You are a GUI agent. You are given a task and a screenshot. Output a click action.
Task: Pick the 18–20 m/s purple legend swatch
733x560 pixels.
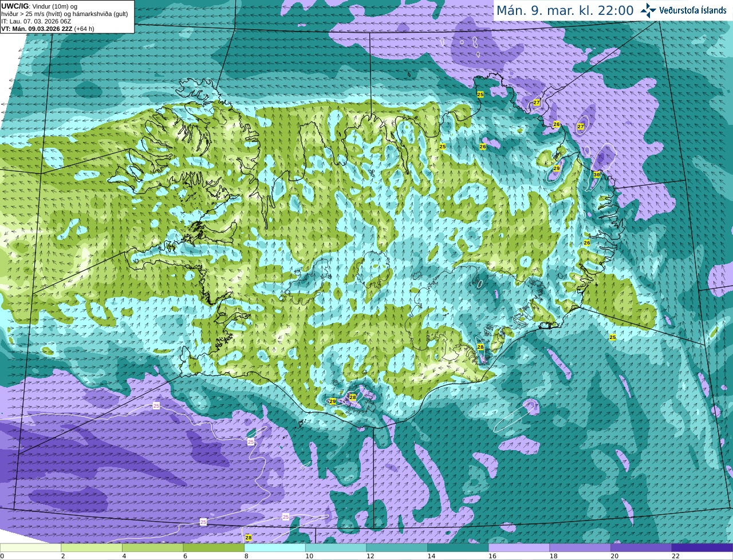click(x=580, y=548)
